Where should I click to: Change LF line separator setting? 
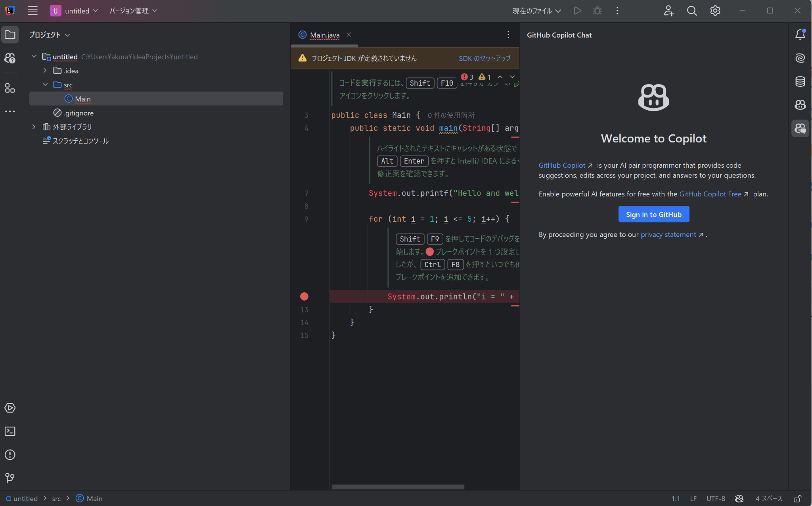click(693, 498)
